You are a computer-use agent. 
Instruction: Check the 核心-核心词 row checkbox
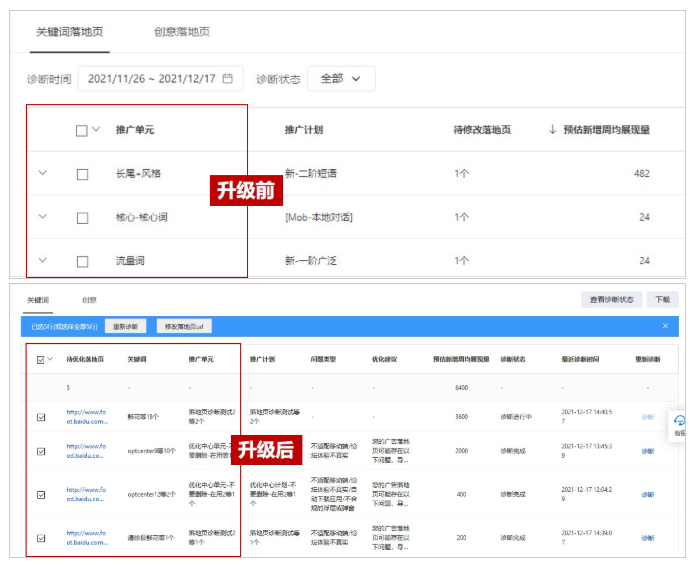point(82,218)
